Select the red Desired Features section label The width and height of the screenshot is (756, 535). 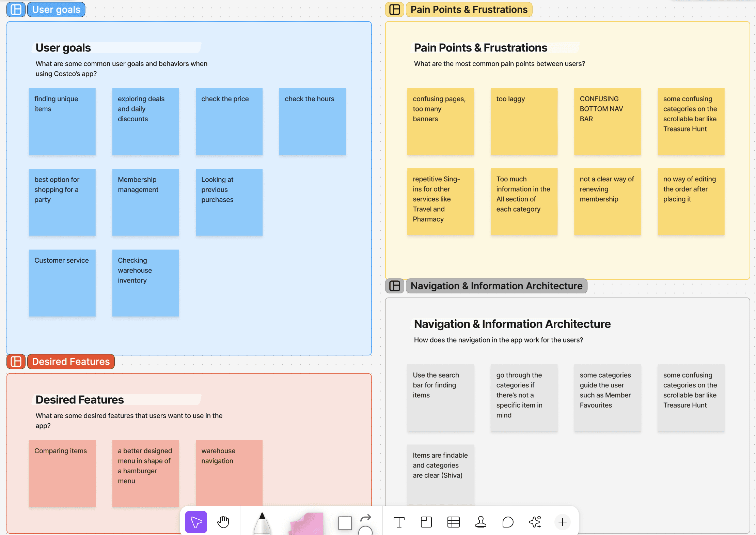coord(71,362)
